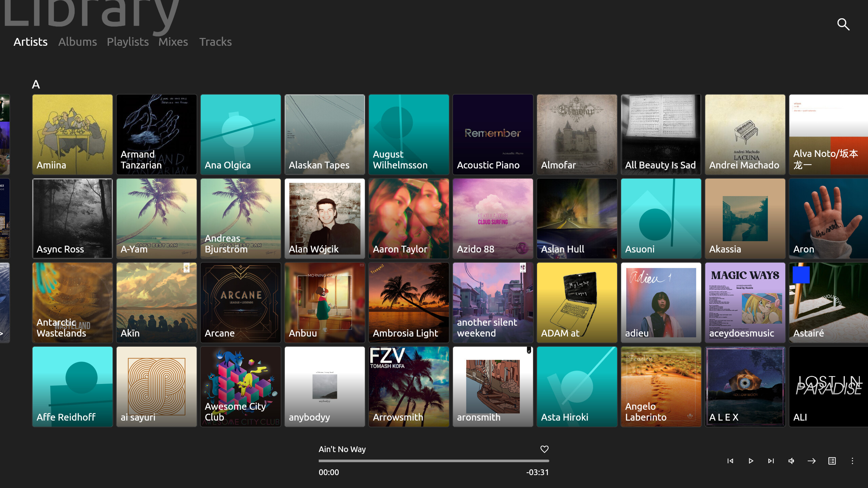868x488 pixels.
Task: Open the volume control
Action: (x=791, y=461)
